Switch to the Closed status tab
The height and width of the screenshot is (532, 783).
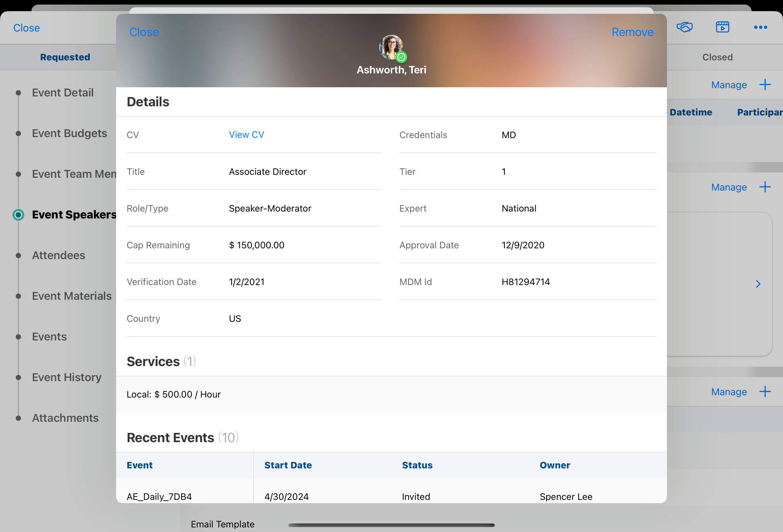pos(717,57)
